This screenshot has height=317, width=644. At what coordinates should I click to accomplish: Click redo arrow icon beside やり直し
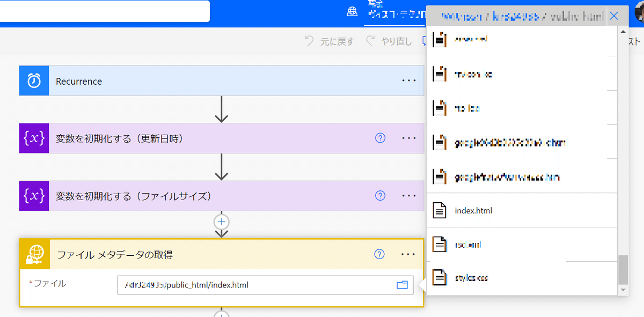click(x=370, y=41)
